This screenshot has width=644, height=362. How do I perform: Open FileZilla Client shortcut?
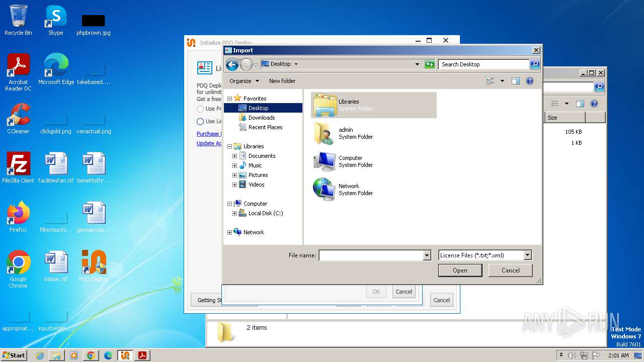click(x=18, y=168)
